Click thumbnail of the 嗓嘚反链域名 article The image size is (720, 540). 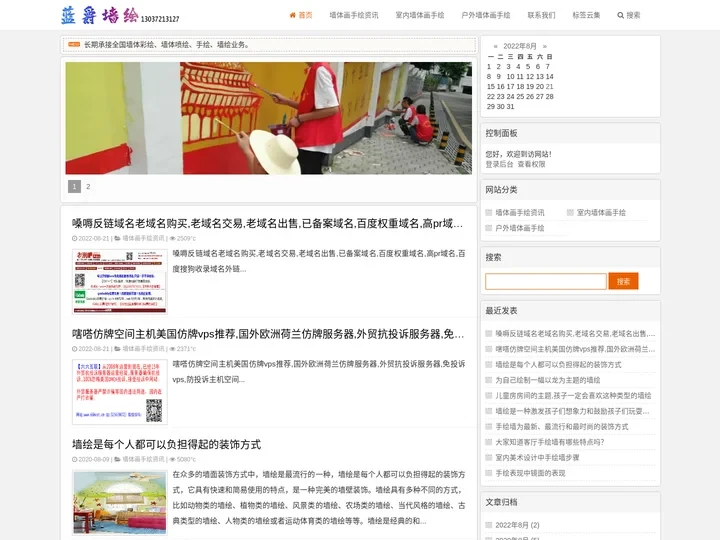click(120, 281)
